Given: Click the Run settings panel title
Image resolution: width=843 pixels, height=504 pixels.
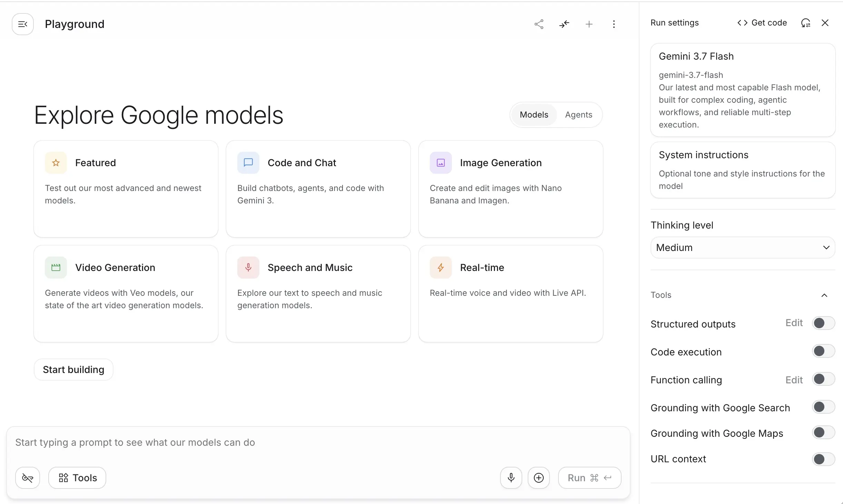Looking at the screenshot, I should [675, 23].
